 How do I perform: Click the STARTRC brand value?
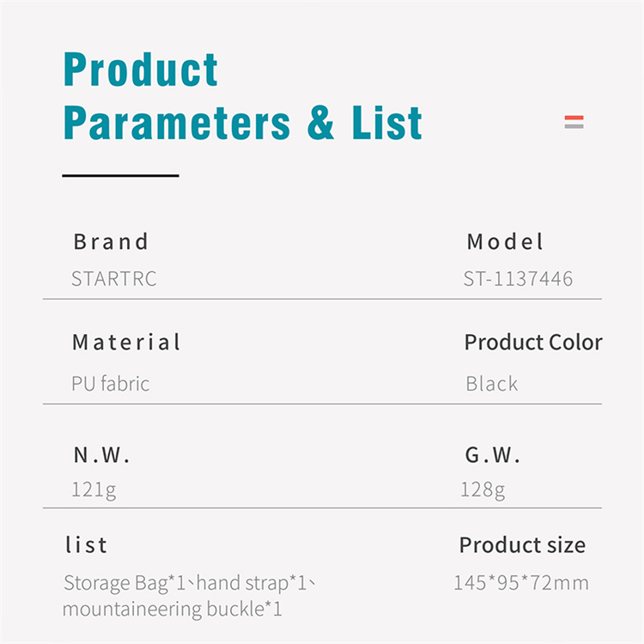[x=114, y=280]
